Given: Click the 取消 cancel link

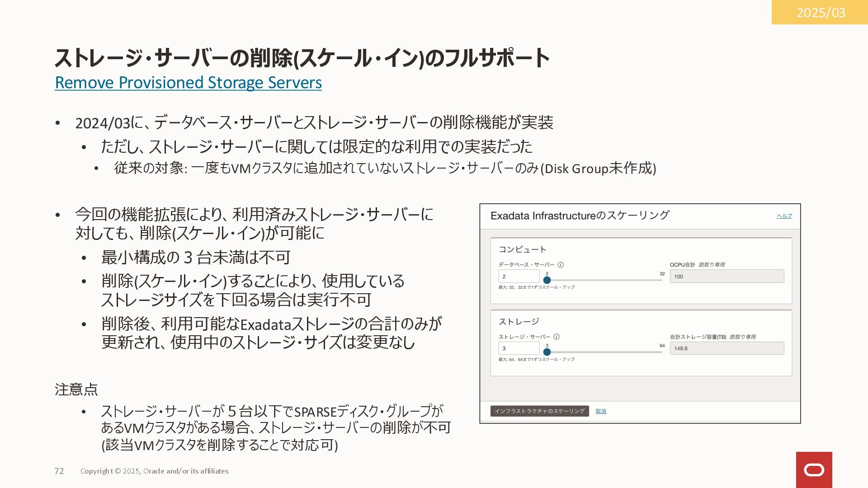Looking at the screenshot, I should click(600, 411).
